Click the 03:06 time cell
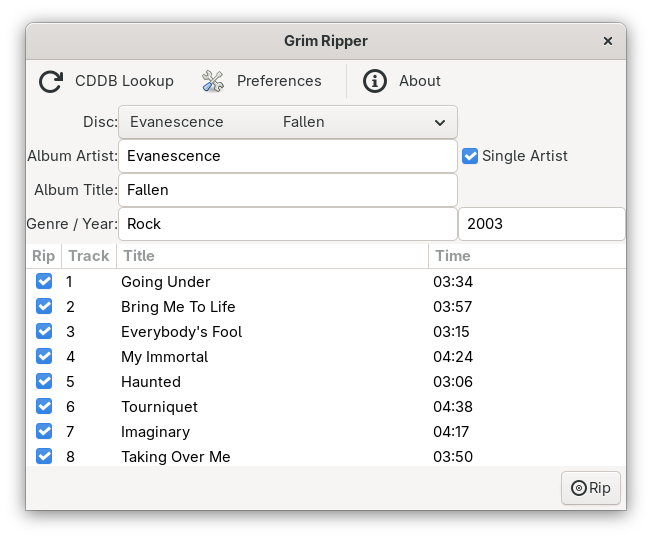The height and width of the screenshot is (539, 652). pyautogui.click(x=453, y=381)
